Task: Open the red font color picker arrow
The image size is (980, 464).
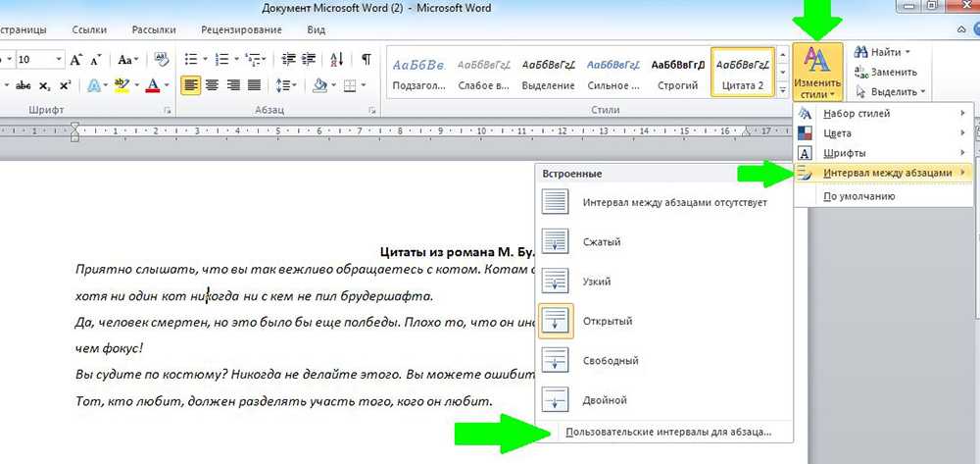Action: point(167,86)
